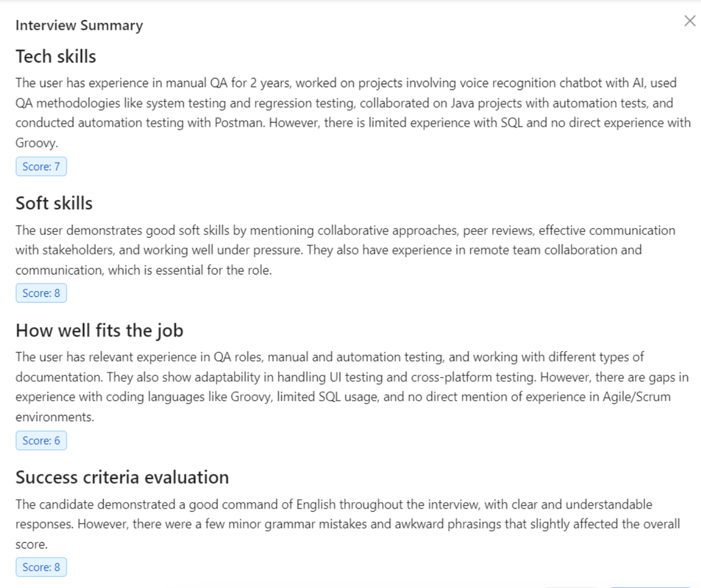Click the paragraph about manual QA experience
Image resolution: width=701 pixels, height=588 pixels.
coord(353,112)
